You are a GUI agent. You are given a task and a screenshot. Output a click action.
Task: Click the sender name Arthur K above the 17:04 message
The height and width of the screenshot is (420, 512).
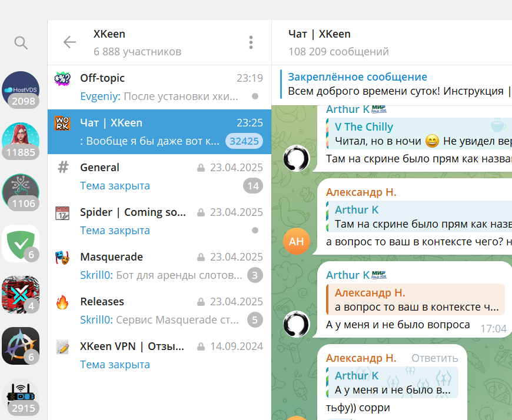[x=348, y=275]
